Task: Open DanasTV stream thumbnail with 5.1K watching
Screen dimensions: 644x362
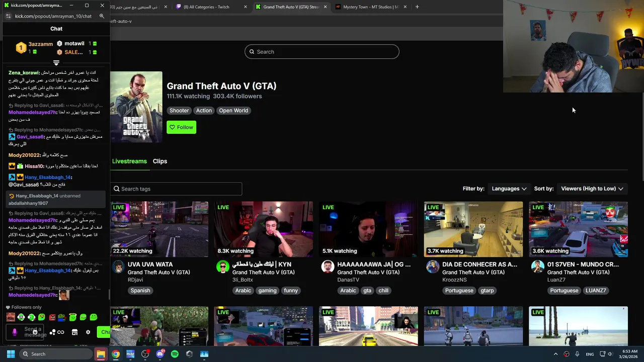Action: pyautogui.click(x=368, y=229)
